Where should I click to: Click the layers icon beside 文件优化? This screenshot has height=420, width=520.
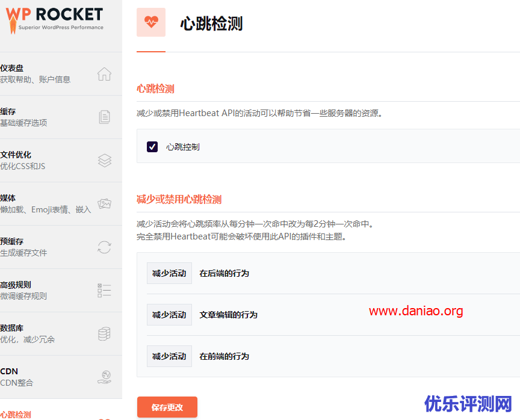(x=105, y=161)
